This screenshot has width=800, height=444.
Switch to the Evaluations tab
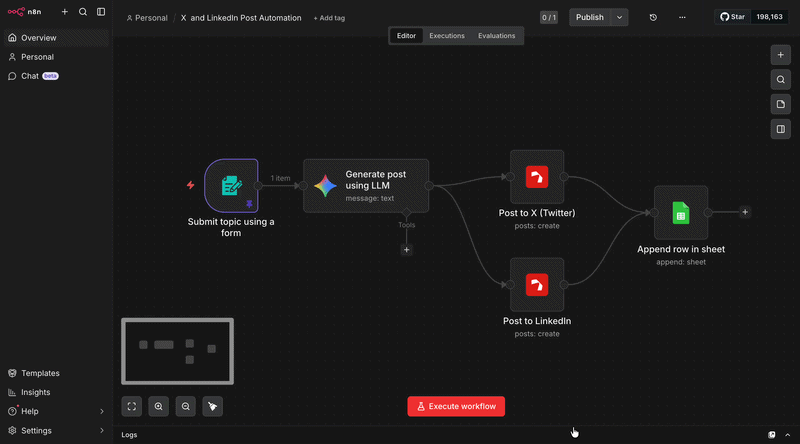coord(496,36)
